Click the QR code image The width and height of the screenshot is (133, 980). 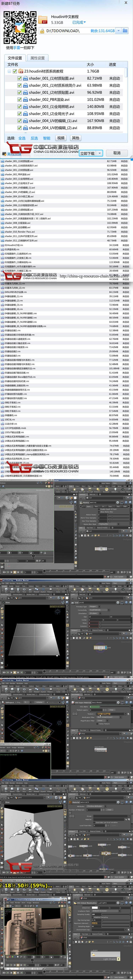click(20, 28)
